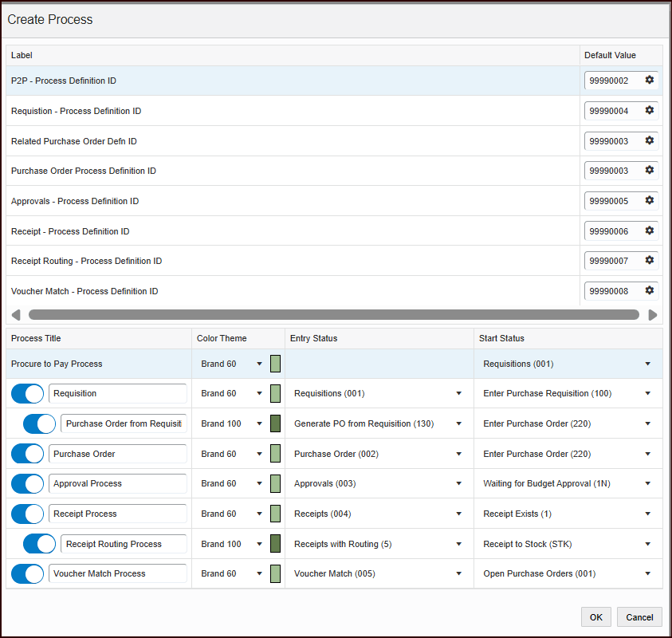Image resolution: width=672 pixels, height=638 pixels.
Task: Select the Requisition process title input field
Action: [117, 393]
